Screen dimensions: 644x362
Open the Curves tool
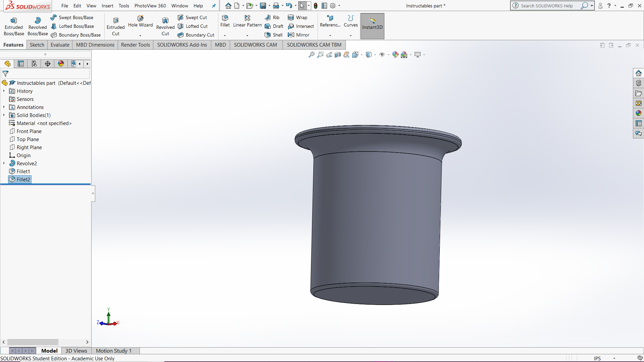tap(351, 21)
